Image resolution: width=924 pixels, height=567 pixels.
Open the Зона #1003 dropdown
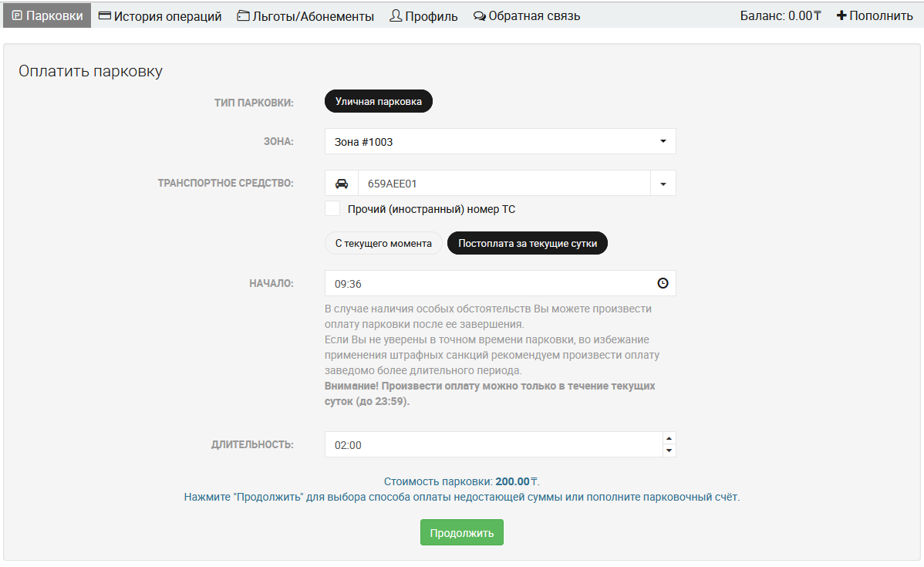pyautogui.click(x=500, y=141)
